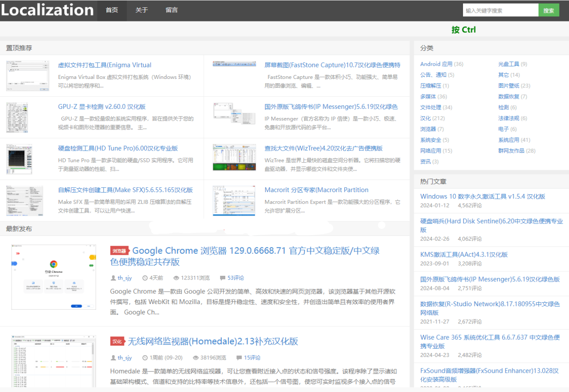The image size is (569, 392).
Task: Open the HD Tune Pro thumbnail image
Action: (19, 159)
